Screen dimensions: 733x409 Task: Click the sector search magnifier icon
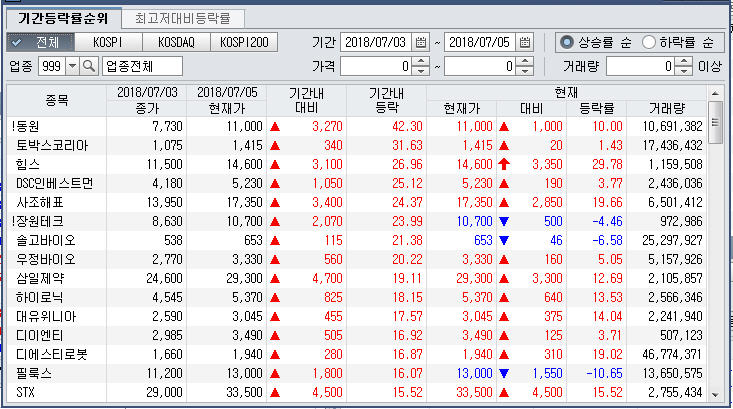click(88, 66)
